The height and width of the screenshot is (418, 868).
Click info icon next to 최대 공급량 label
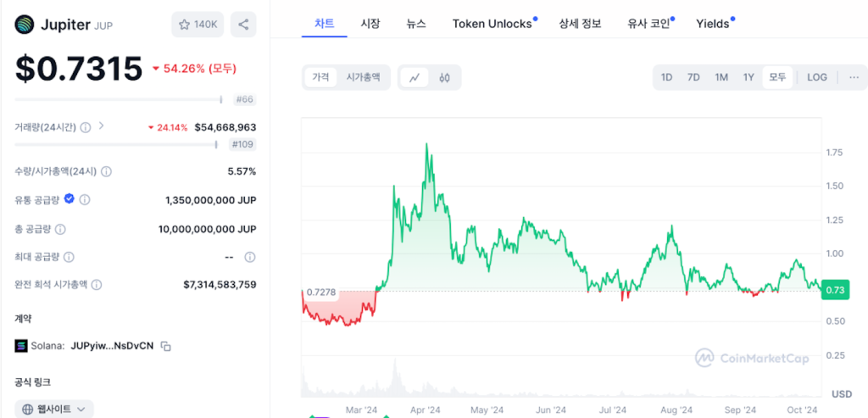tap(69, 257)
